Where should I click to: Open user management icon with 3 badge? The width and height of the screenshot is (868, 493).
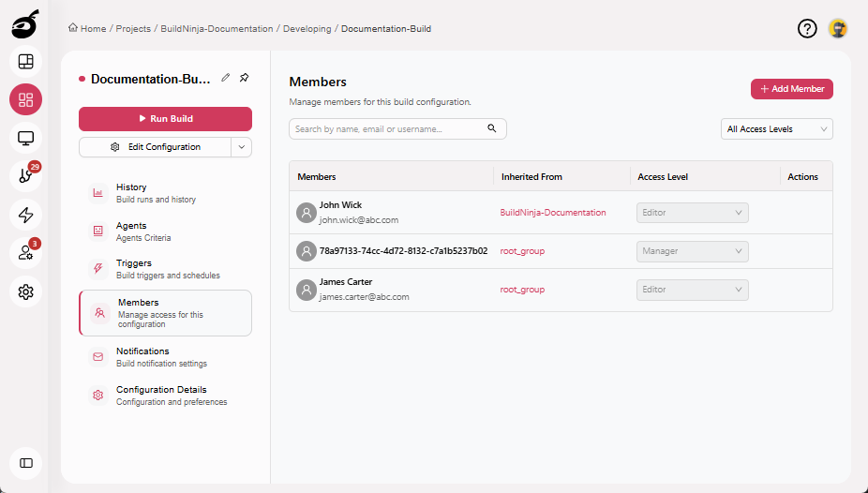25,253
